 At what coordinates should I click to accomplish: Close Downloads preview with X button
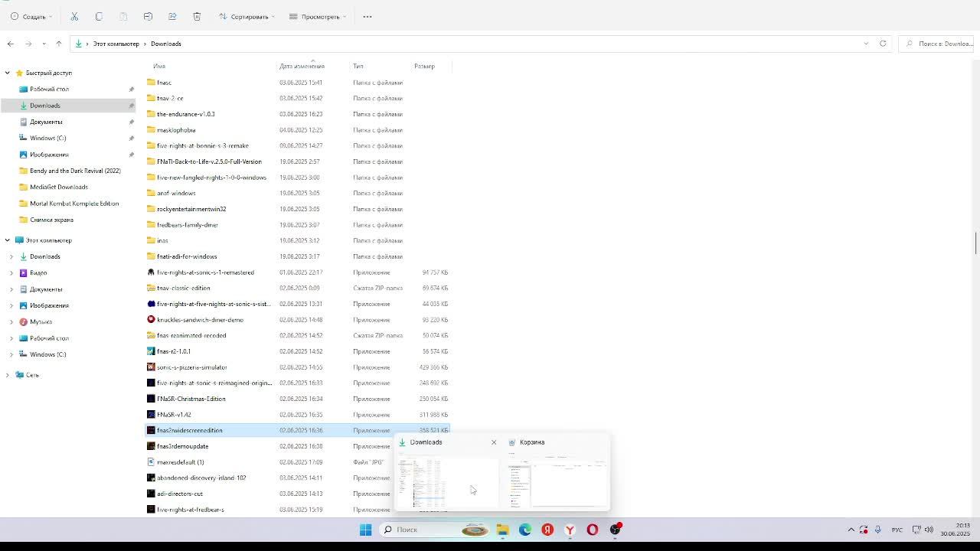(494, 442)
